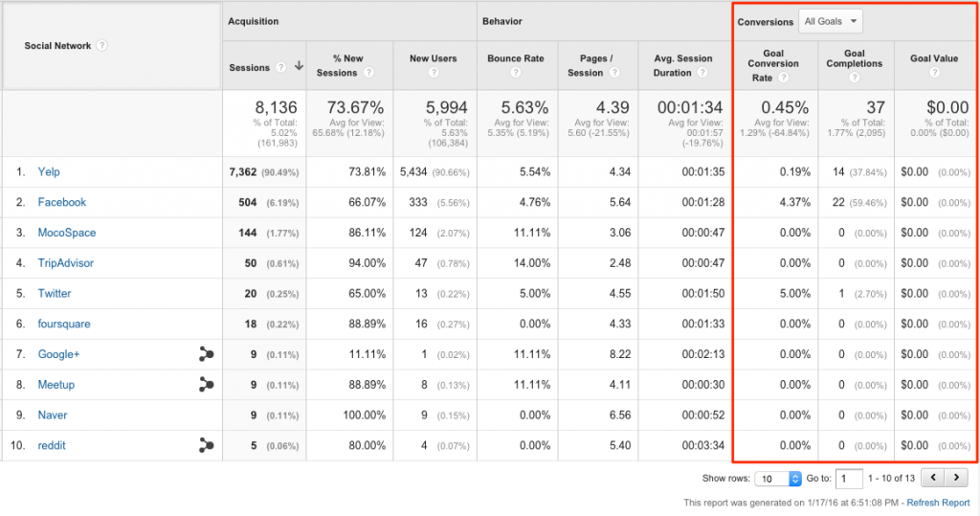
Task: Sort by Bounce Rate column header
Action: 516,58
